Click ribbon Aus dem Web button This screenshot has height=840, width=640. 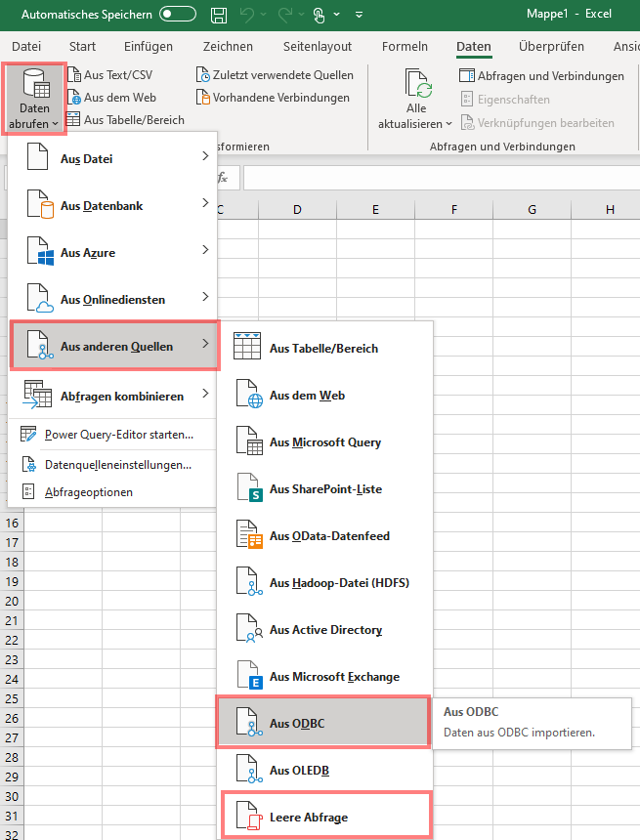[x=112, y=98]
